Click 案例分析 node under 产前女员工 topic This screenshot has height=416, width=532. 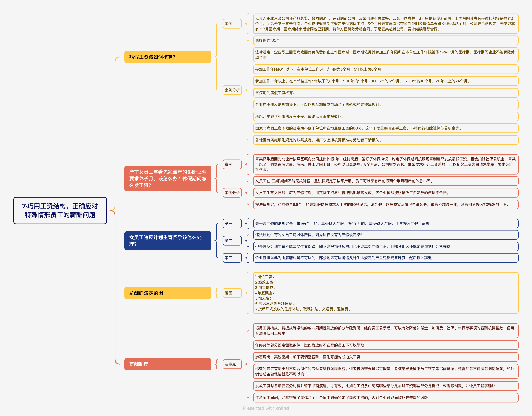coord(232,193)
